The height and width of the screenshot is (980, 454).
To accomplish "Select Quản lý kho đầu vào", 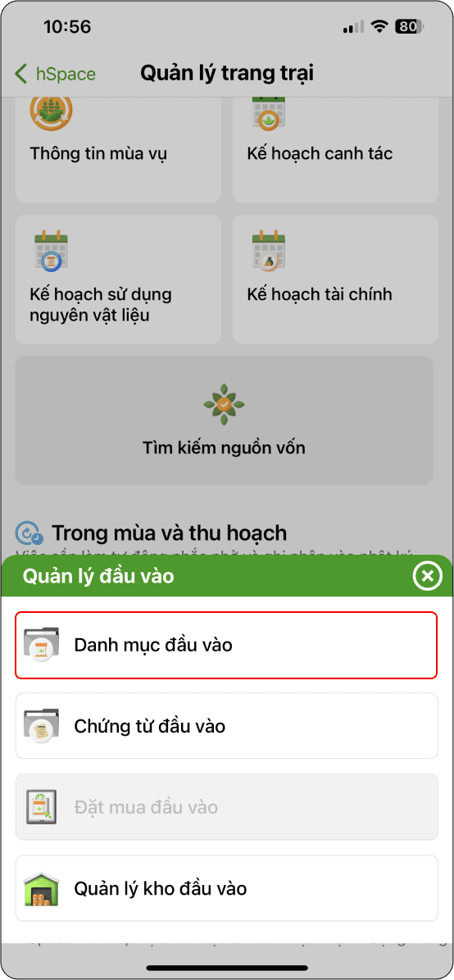I will click(x=226, y=888).
